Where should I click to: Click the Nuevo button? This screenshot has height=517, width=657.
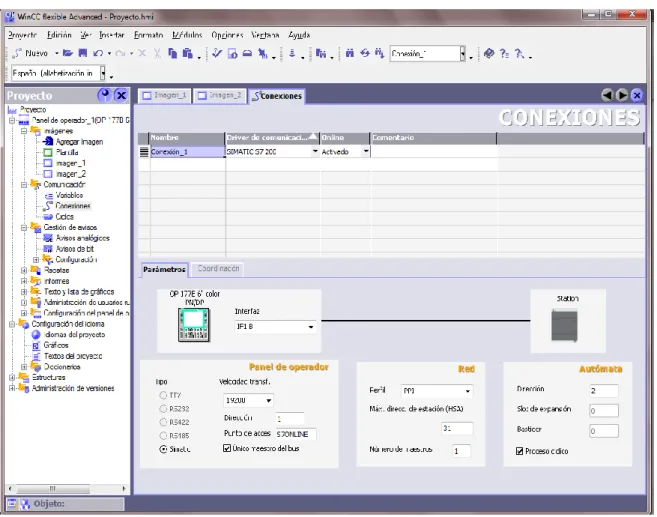(x=31, y=53)
